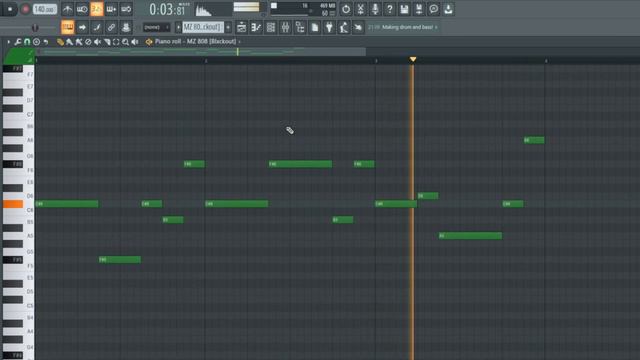Screen dimensions: 640x360
Task: Open the piano roll options menu arrow
Action: pyautogui.click(x=8, y=42)
